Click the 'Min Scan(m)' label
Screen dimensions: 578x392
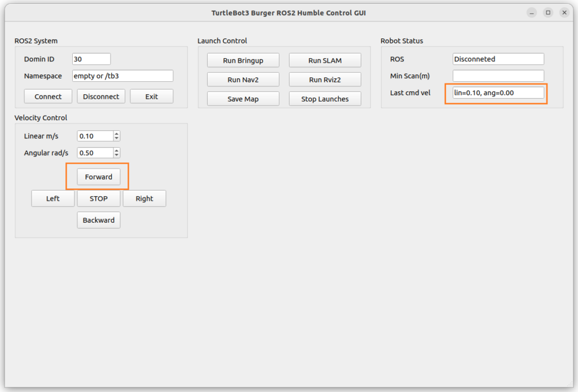coord(410,76)
